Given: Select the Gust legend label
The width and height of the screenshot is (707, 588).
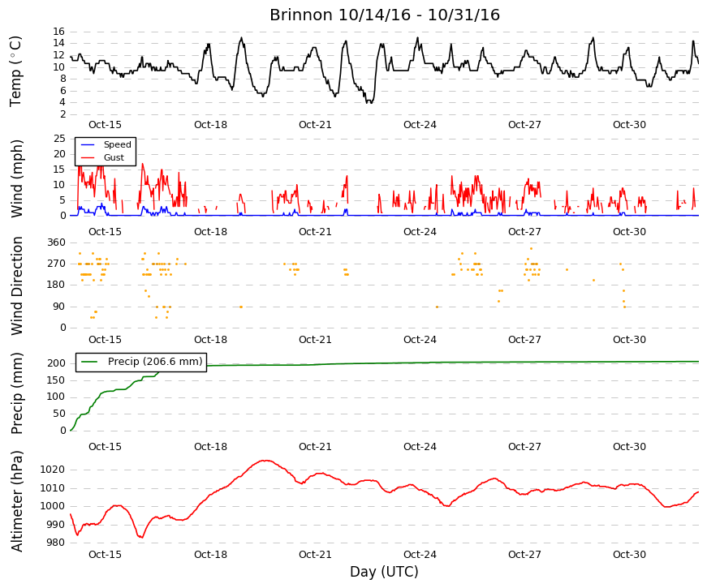Looking at the screenshot, I should (x=114, y=157).
